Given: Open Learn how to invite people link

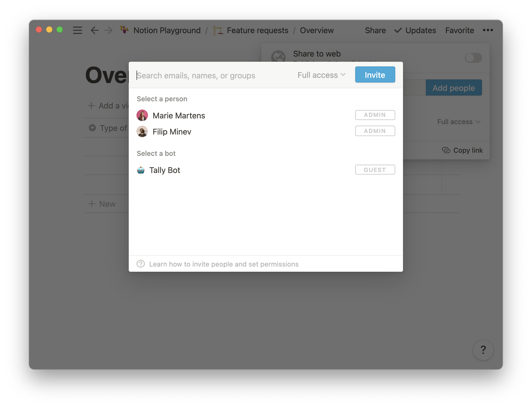Looking at the screenshot, I should (224, 264).
